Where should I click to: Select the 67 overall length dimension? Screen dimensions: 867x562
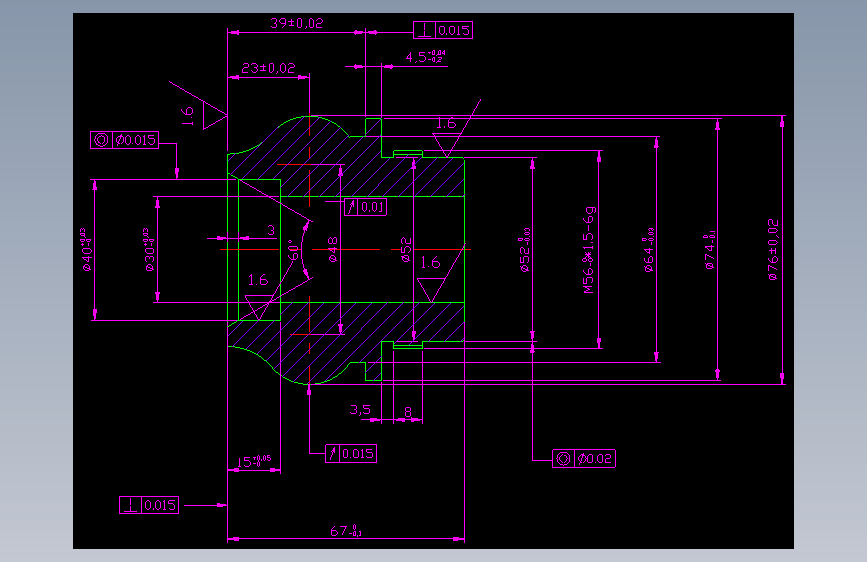(x=346, y=531)
